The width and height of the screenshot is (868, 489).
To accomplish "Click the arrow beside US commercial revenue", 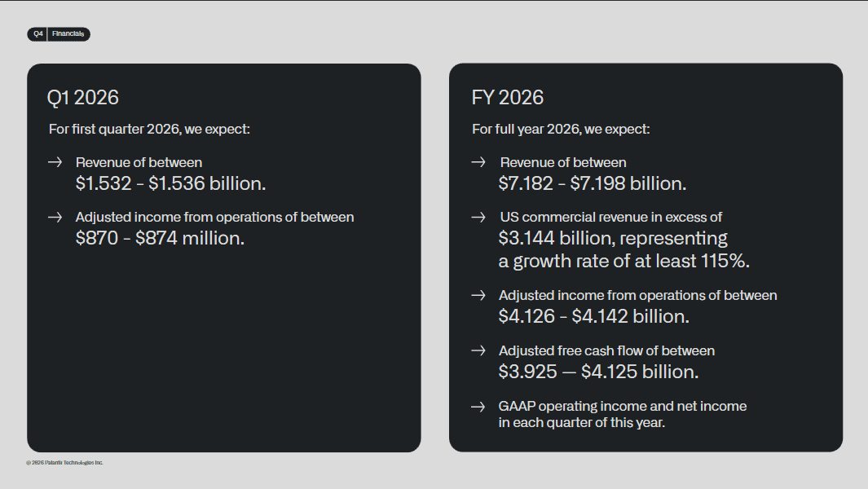I will pos(479,218).
